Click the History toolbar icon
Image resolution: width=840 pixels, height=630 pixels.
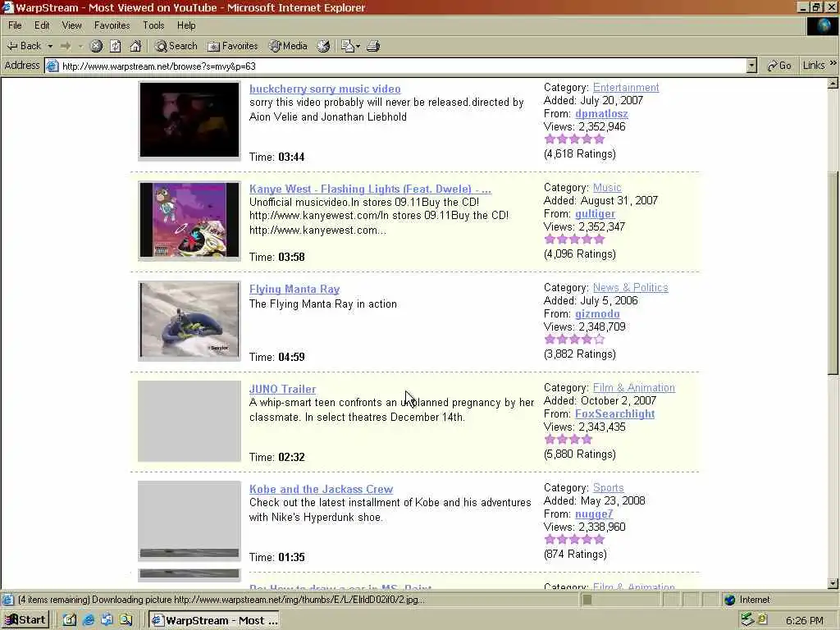[x=323, y=46]
